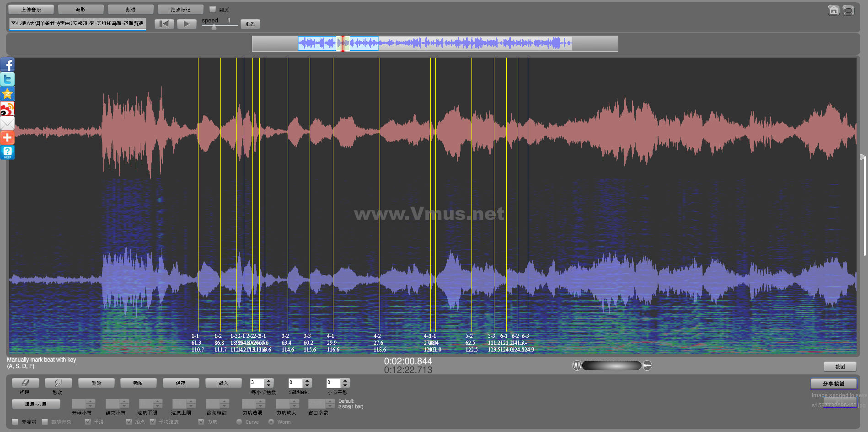The width and height of the screenshot is (868, 432).
Task: Click the Play button
Action: 186,24
